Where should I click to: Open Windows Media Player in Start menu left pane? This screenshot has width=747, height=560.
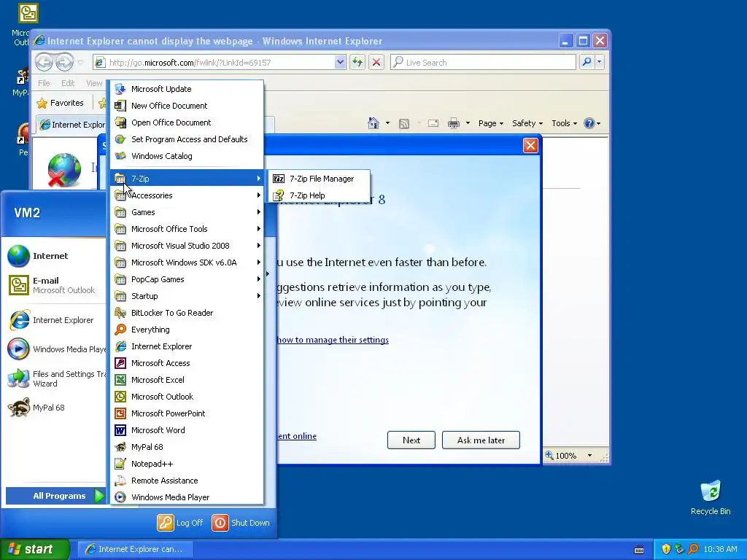(55, 349)
